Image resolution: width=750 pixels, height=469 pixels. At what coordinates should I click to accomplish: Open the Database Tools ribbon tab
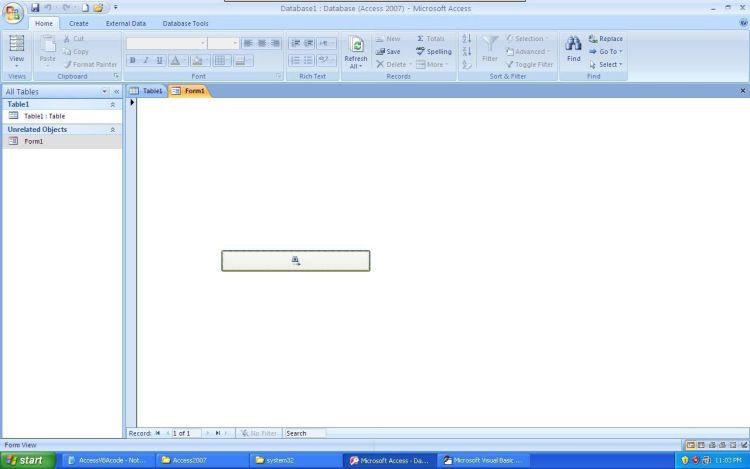(x=186, y=23)
